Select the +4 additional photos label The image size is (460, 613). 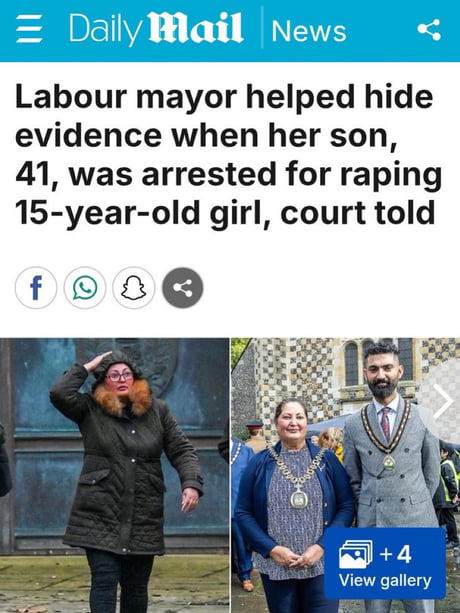pos(396,554)
